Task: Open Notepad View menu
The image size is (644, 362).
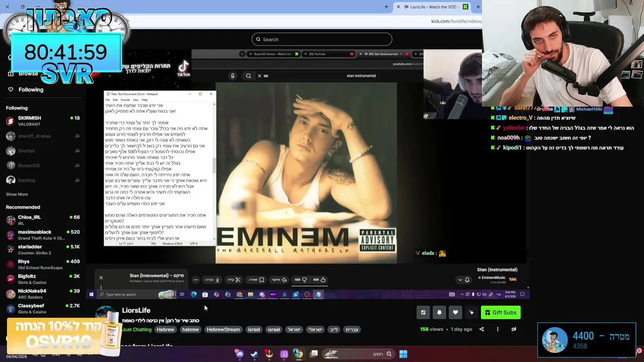Action: [x=135, y=100]
